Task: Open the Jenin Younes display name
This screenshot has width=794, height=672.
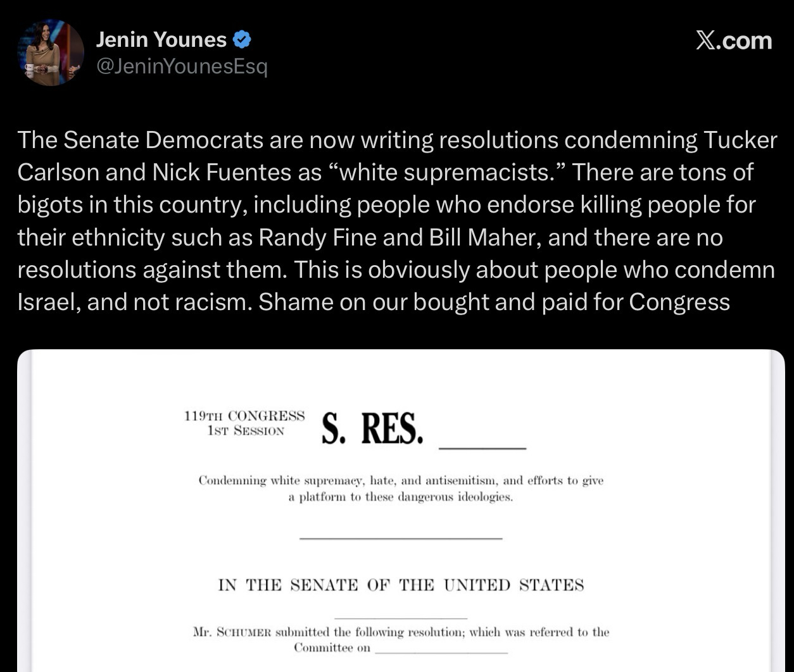Action: [161, 40]
